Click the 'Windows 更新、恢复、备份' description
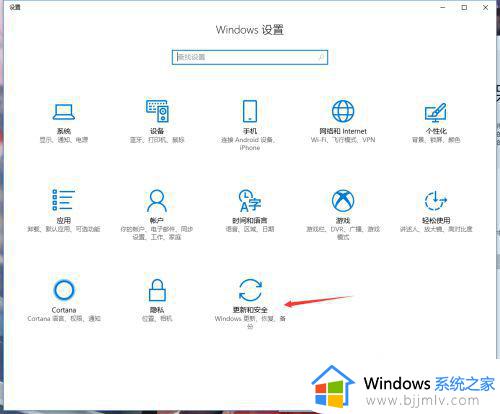The image size is (500, 414). point(250,322)
